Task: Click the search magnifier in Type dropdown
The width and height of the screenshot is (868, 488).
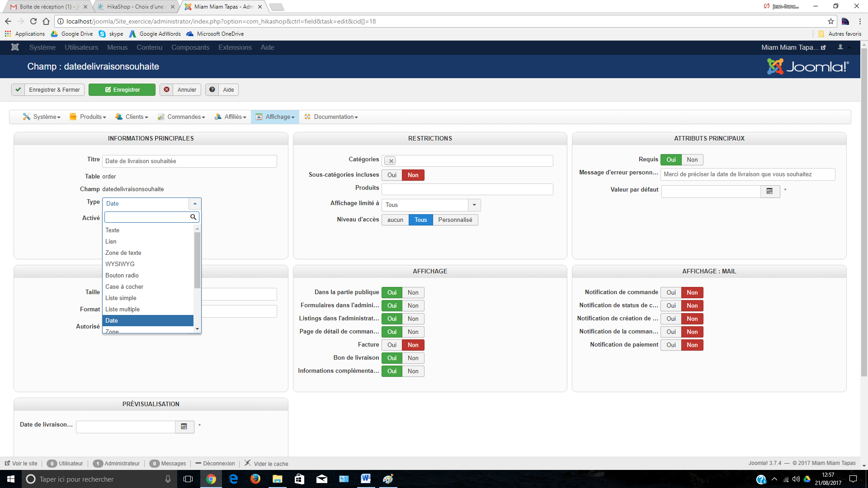Action: coord(193,217)
